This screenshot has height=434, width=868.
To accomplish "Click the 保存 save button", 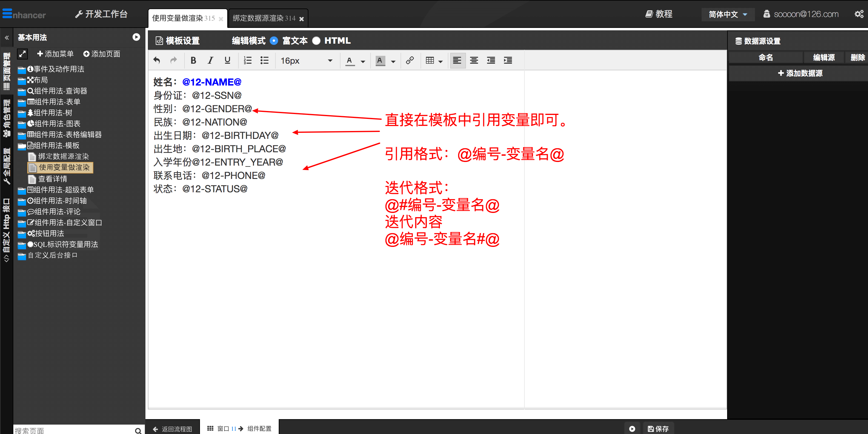I will [x=658, y=429].
